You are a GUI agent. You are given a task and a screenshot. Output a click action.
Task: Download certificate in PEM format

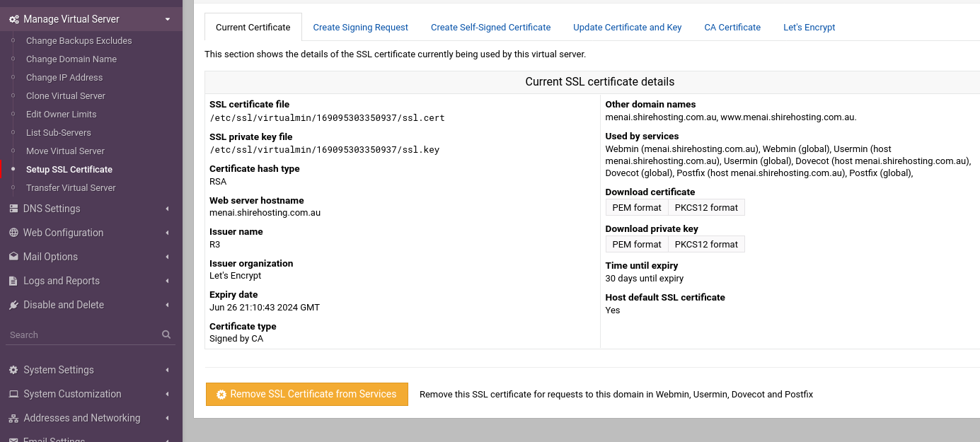(x=637, y=207)
